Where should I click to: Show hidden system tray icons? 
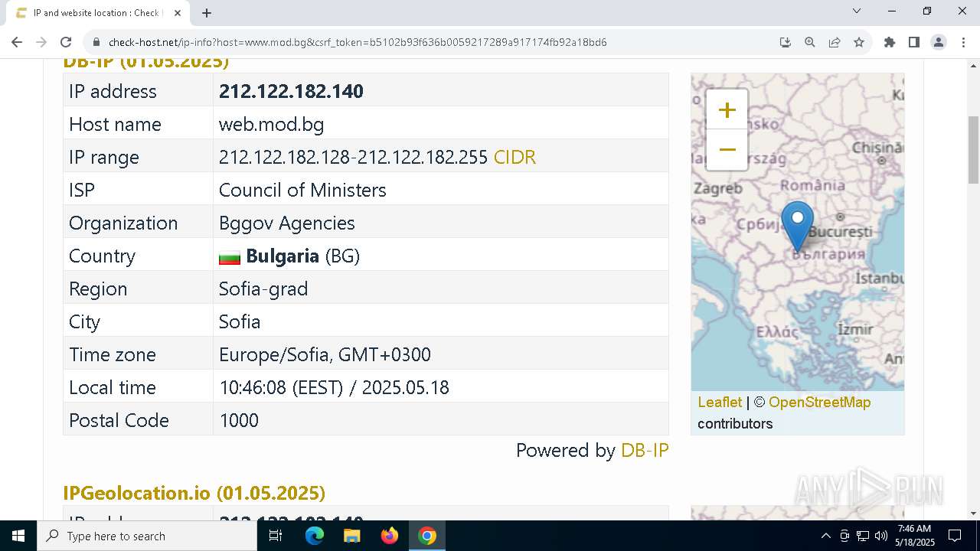(825, 536)
